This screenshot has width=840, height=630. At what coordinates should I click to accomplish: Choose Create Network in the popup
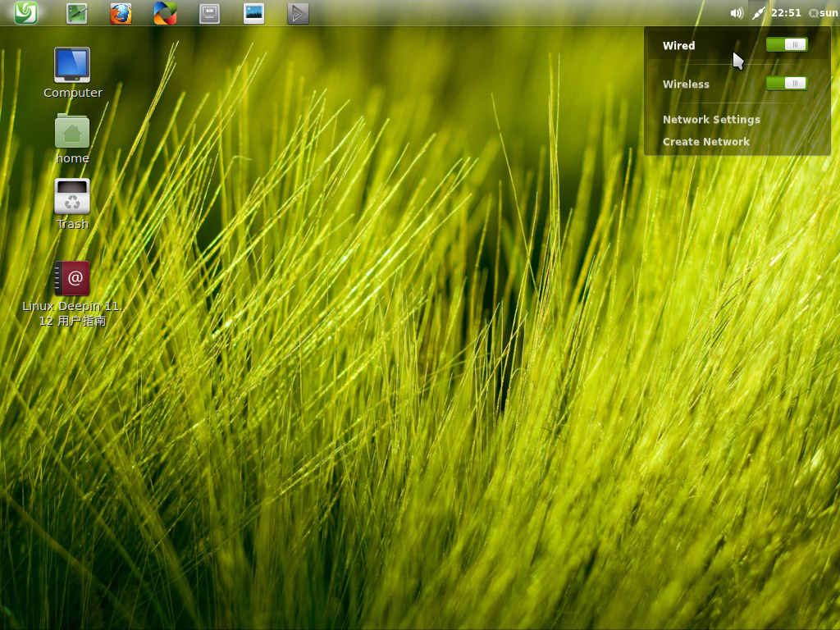coord(705,141)
